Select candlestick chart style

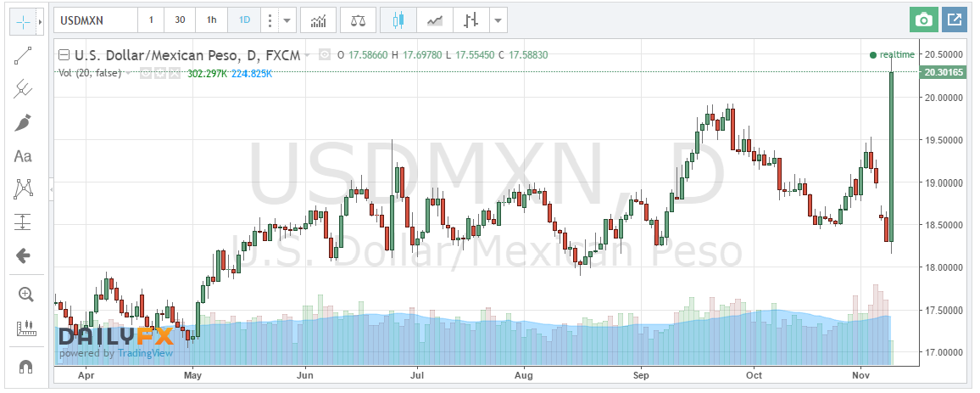click(398, 20)
